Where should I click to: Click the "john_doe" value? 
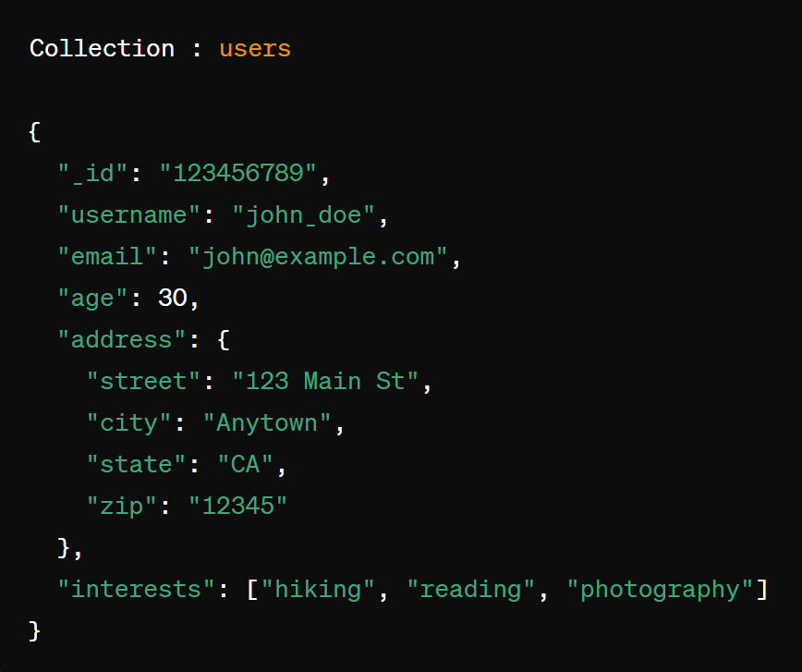(304, 215)
